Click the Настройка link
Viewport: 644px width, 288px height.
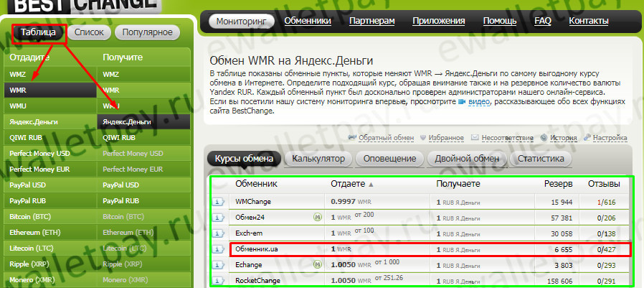610,138
